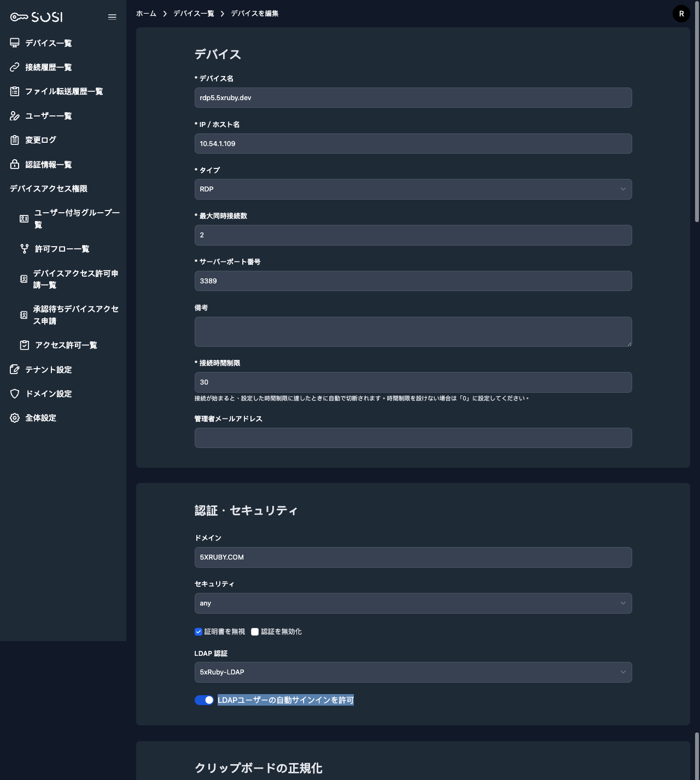The width and height of the screenshot is (700, 780).
Task: Click the ホーム breadcrumb link
Action: (146, 14)
